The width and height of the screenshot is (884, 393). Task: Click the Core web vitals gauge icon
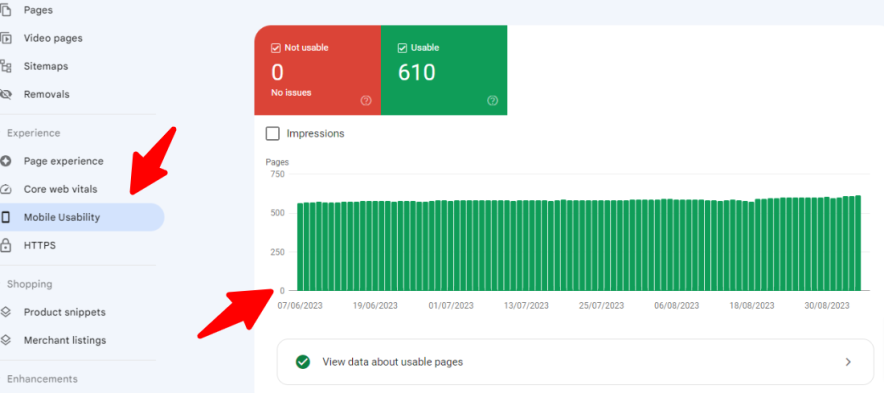pyautogui.click(x=6, y=189)
